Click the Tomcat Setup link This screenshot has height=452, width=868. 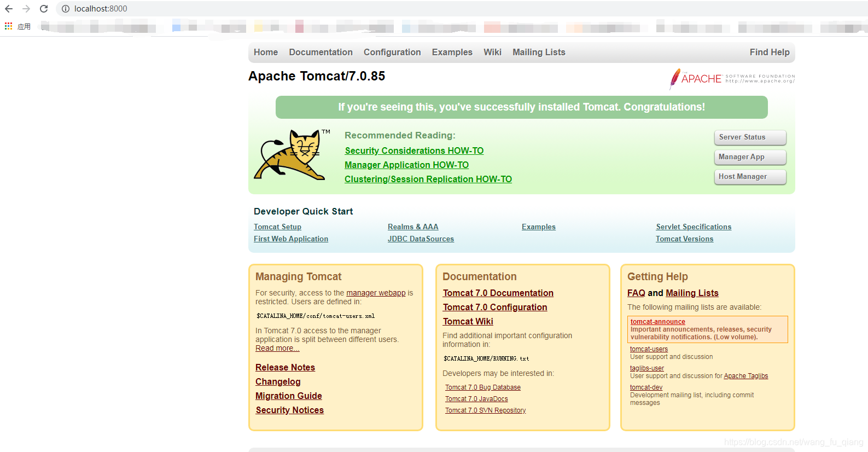[277, 227]
